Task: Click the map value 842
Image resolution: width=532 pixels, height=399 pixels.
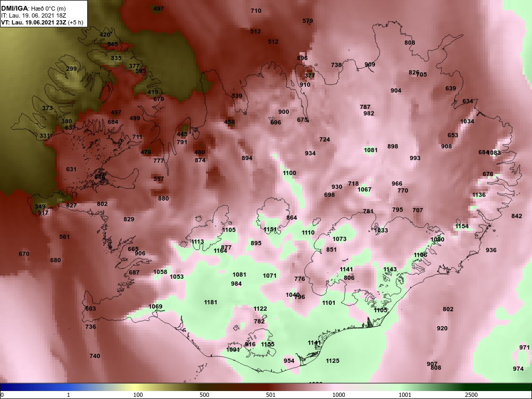Action: pos(517,216)
